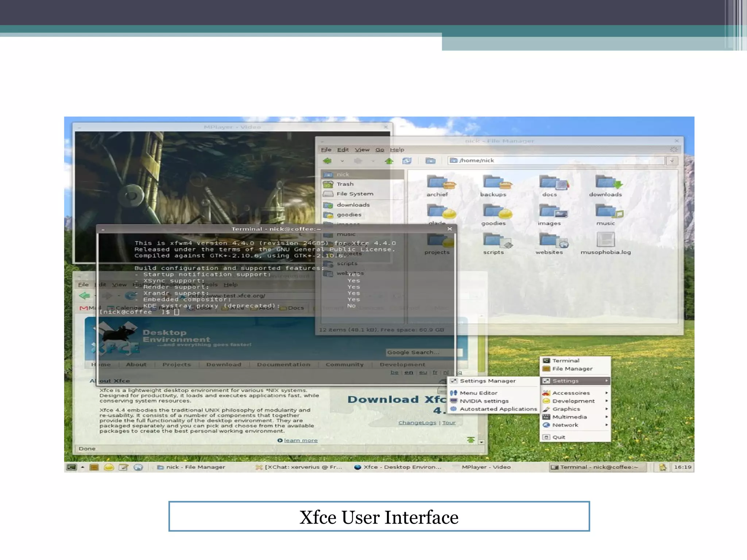Select goodies shortcut in sidebar
Image resolution: width=747 pixels, height=560 pixels.
[363, 215]
